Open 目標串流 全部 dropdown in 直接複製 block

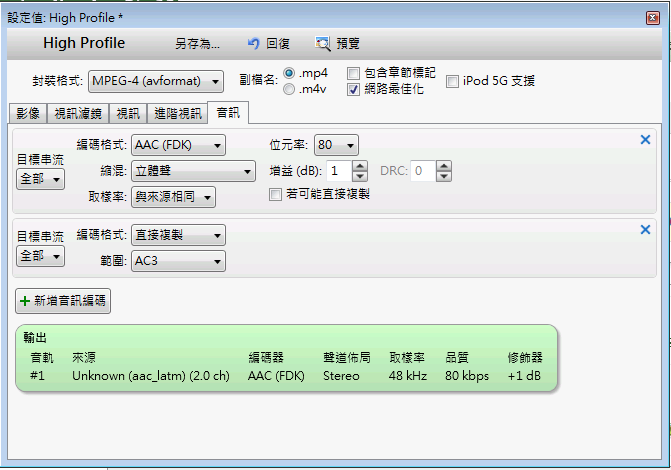(40, 256)
